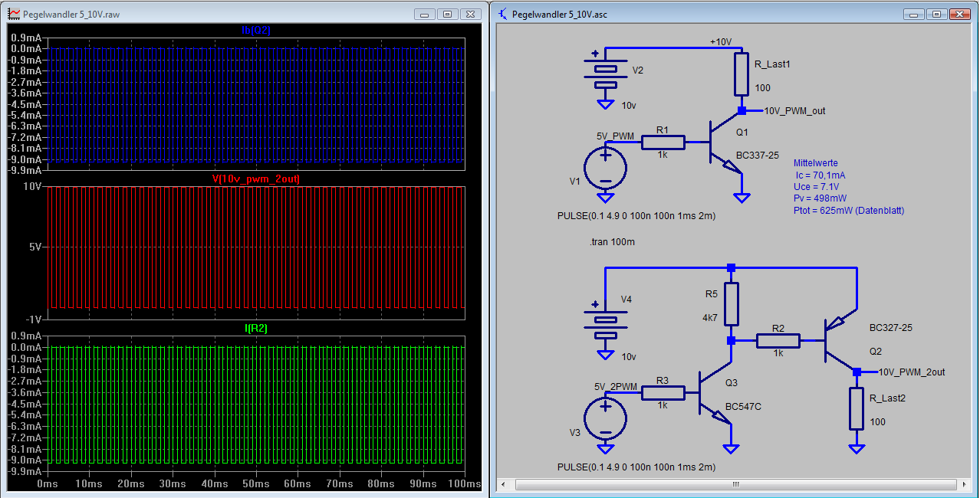Click the 10V_PWM_2out net label
Image resolution: width=980 pixels, height=498 pixels.
click(912, 372)
